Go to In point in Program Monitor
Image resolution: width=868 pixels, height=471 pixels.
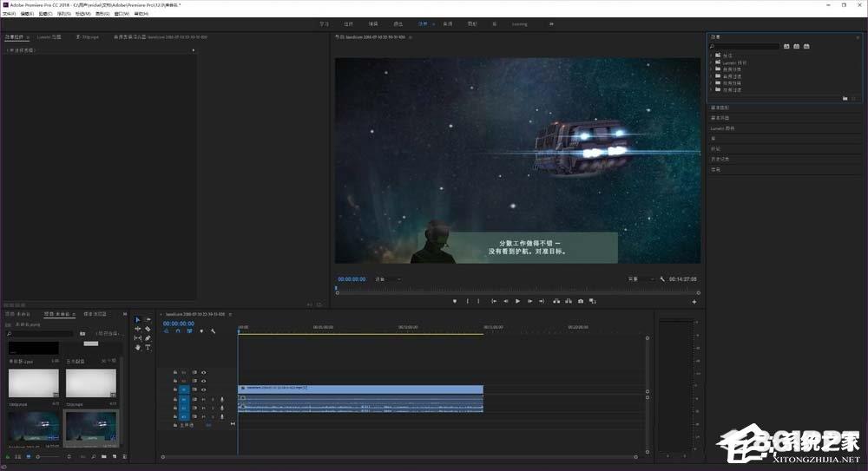click(493, 301)
